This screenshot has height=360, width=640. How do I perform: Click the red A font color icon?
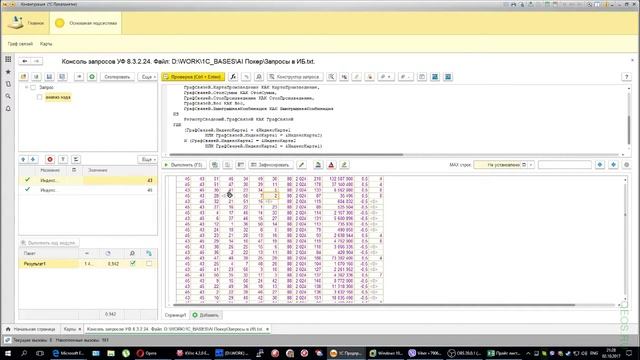(331, 165)
